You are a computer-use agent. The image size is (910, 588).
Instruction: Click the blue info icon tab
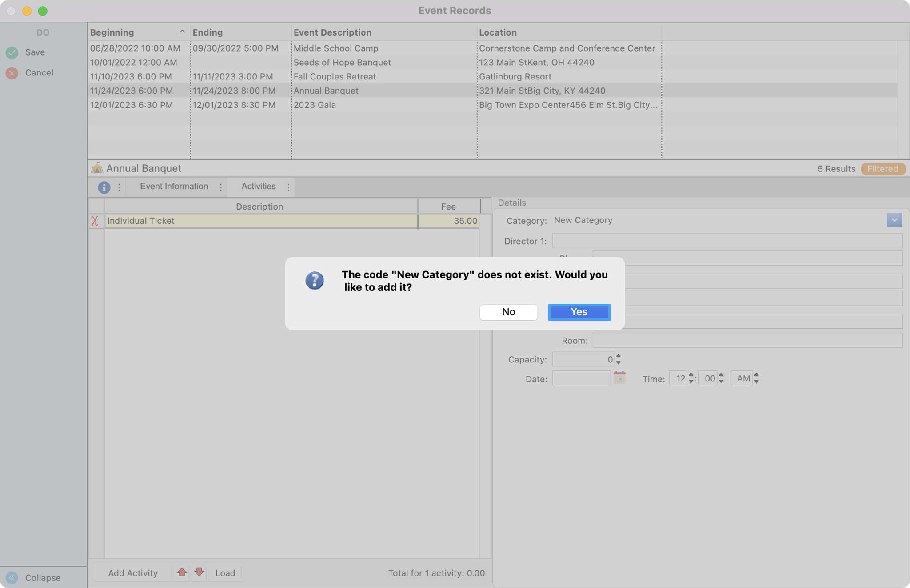(x=104, y=187)
